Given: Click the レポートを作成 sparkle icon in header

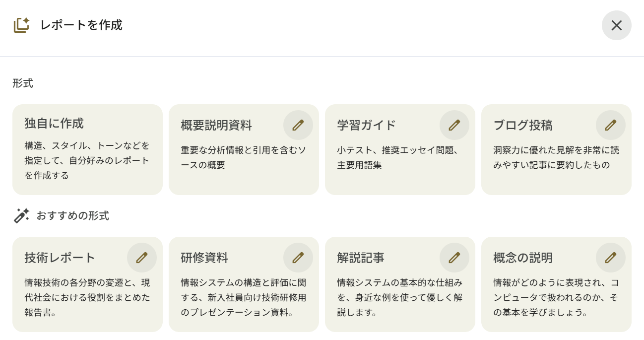Looking at the screenshot, I should (21, 25).
